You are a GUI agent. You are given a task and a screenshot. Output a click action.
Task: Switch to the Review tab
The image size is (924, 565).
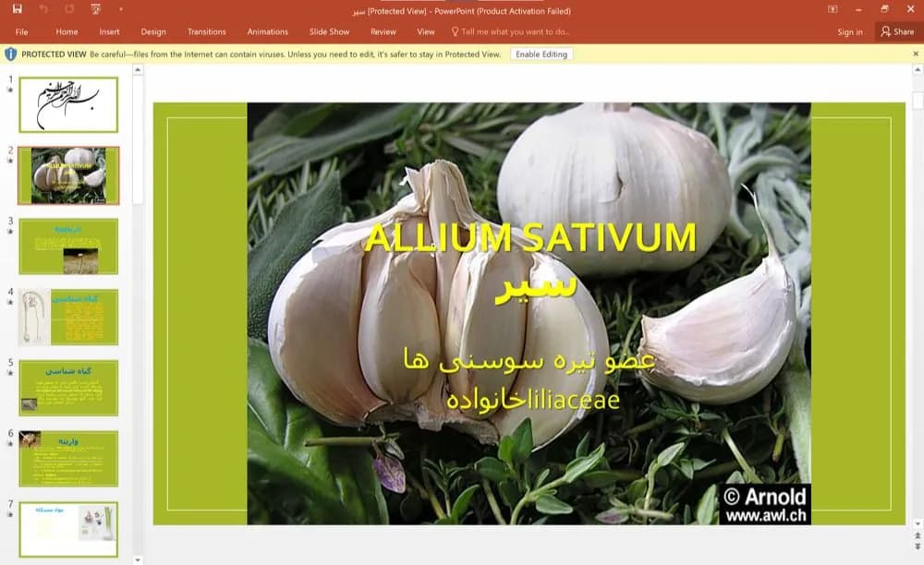click(383, 31)
